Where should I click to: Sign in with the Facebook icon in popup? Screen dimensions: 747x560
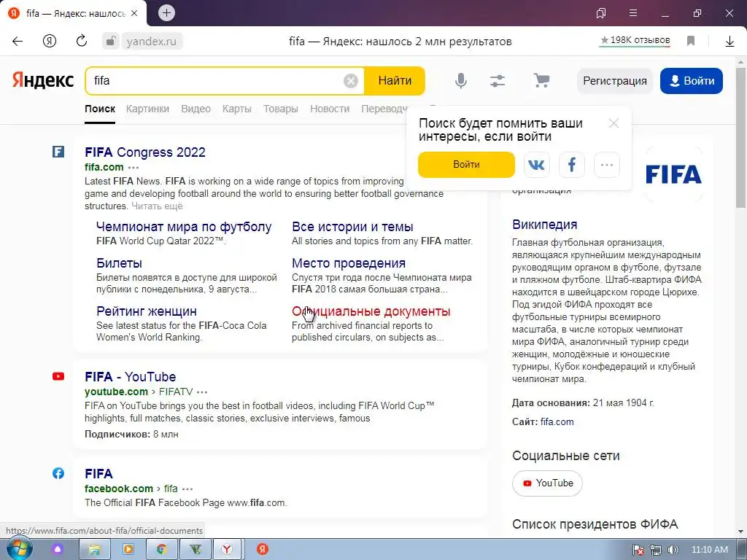click(572, 165)
